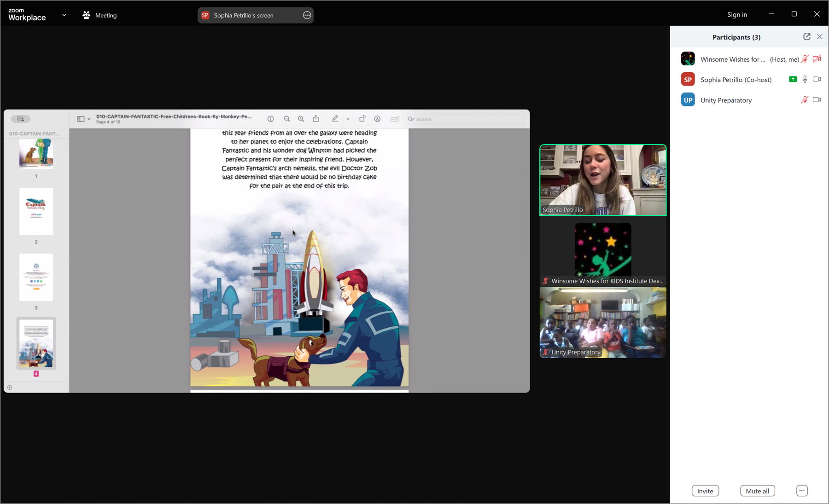The image size is (829, 504).
Task: Open more participant options menu
Action: pos(802,491)
